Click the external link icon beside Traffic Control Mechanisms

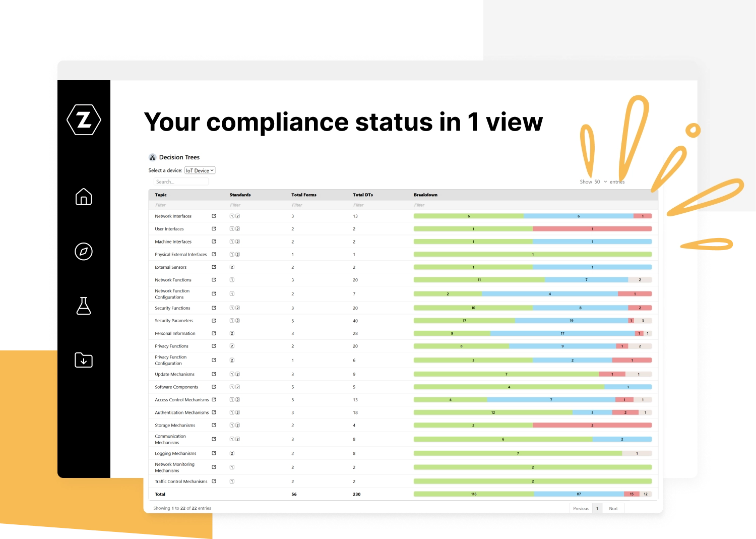pyautogui.click(x=214, y=481)
